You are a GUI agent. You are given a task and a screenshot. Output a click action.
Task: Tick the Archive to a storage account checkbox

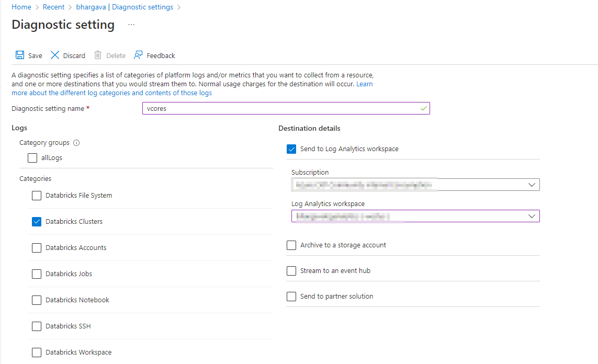(x=291, y=245)
